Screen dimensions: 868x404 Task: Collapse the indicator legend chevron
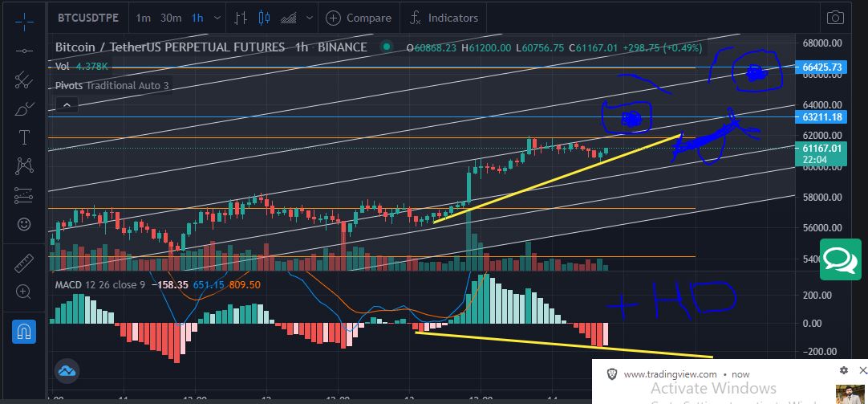coord(67,104)
